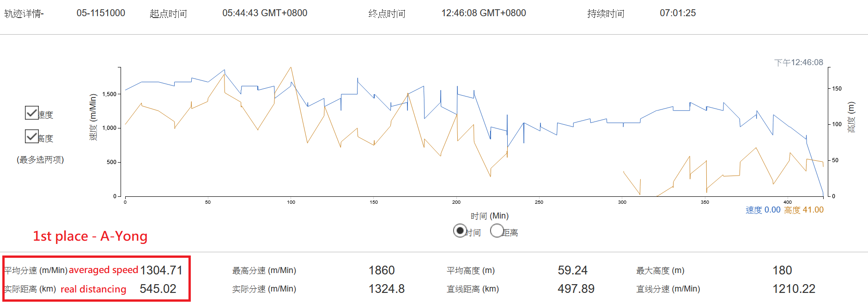Click the orange altitude peak near 100 minutes
This screenshot has width=868, height=304.
click(x=291, y=67)
